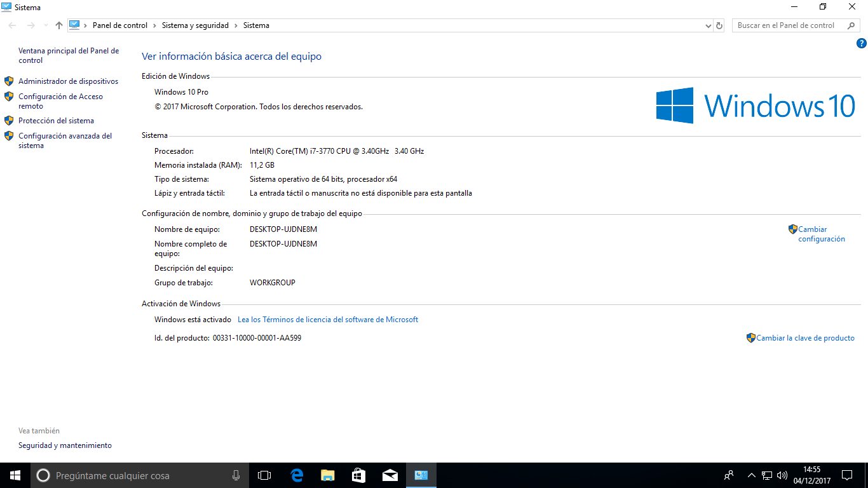This screenshot has width=868, height=488.
Task: Launch Microsoft Edge from taskbar
Action: point(297,475)
